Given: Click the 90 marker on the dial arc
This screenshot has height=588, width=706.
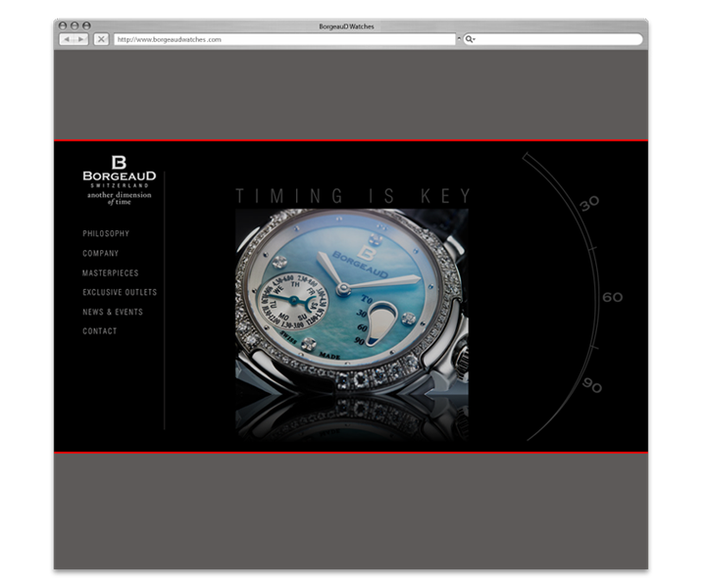Looking at the screenshot, I should (591, 385).
